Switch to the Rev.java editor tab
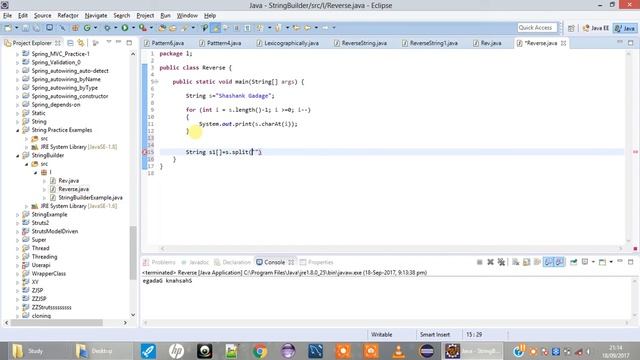640x360 pixels. tap(487, 43)
